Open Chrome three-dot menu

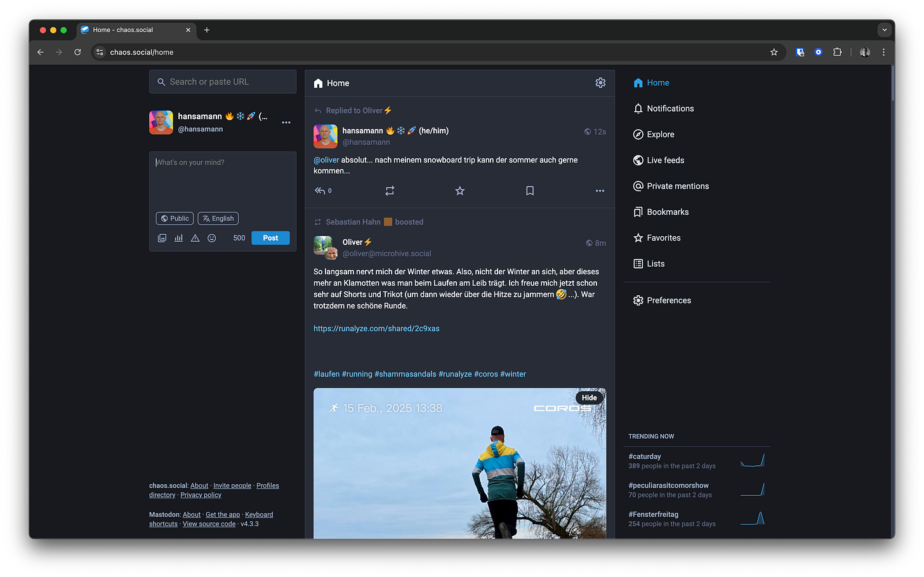pyautogui.click(x=883, y=52)
